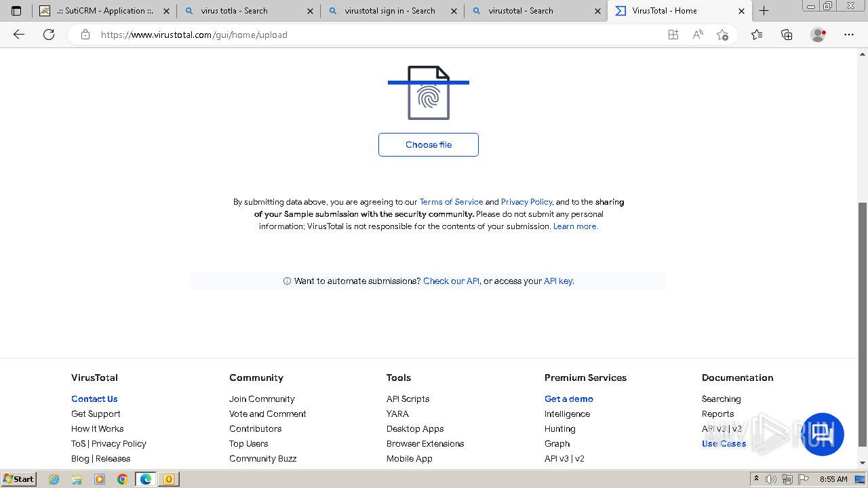Click the browser back arrow
Screen dimensions: 868x488
tap(19, 35)
